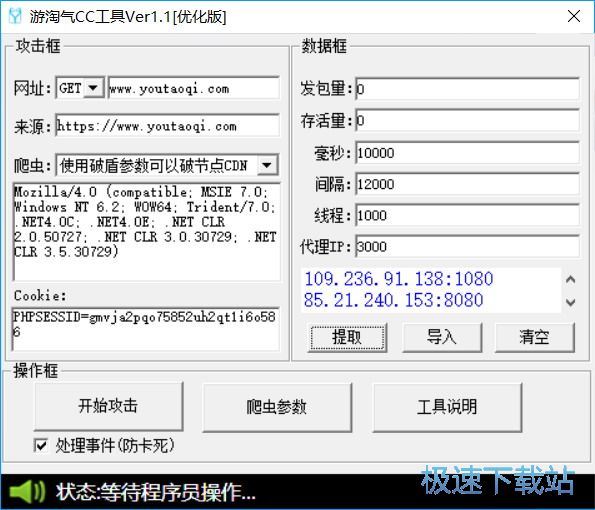Click the 数据框 group title
This screenshot has width=595, height=510.
point(324,46)
